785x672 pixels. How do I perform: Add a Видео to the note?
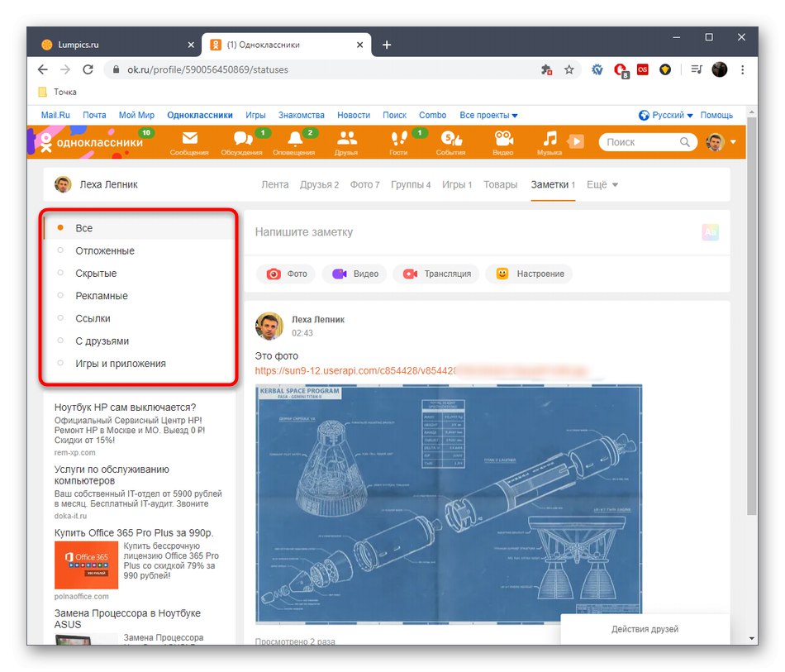[355, 274]
